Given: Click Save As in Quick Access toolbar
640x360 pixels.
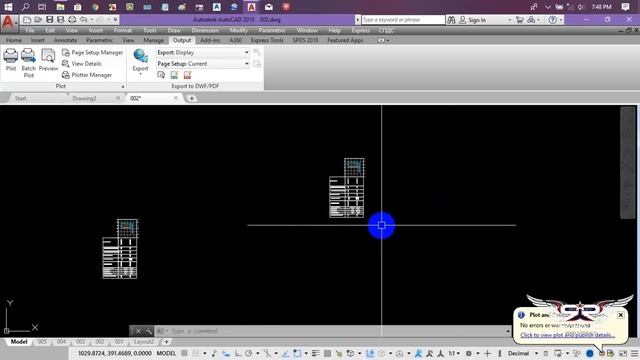Looking at the screenshot, I should coord(60,20).
